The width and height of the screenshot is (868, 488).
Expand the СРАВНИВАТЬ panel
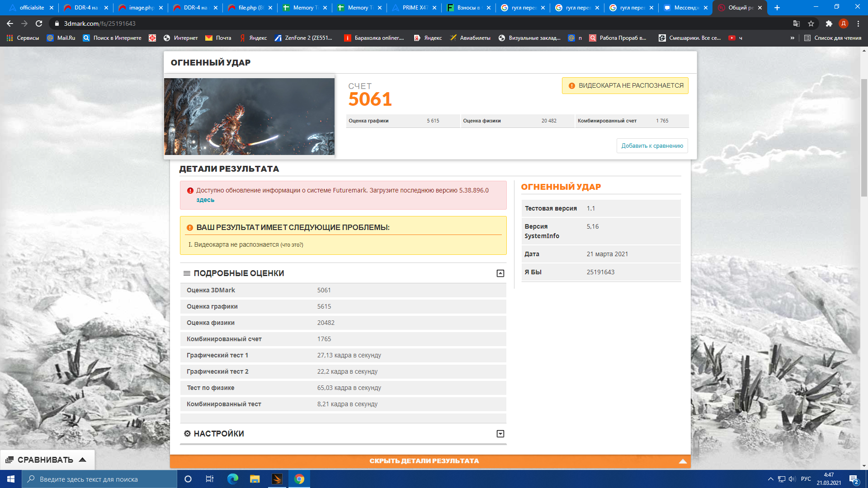46,460
